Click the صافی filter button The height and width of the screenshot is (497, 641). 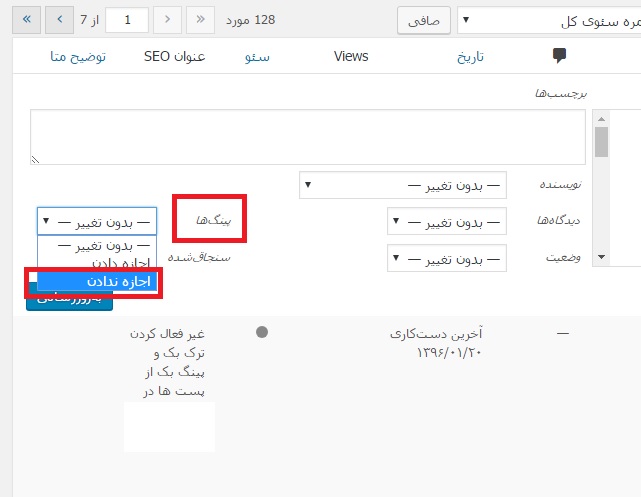coord(424,20)
